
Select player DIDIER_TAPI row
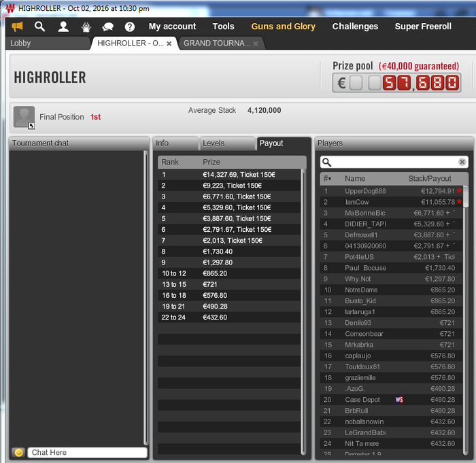(391, 224)
